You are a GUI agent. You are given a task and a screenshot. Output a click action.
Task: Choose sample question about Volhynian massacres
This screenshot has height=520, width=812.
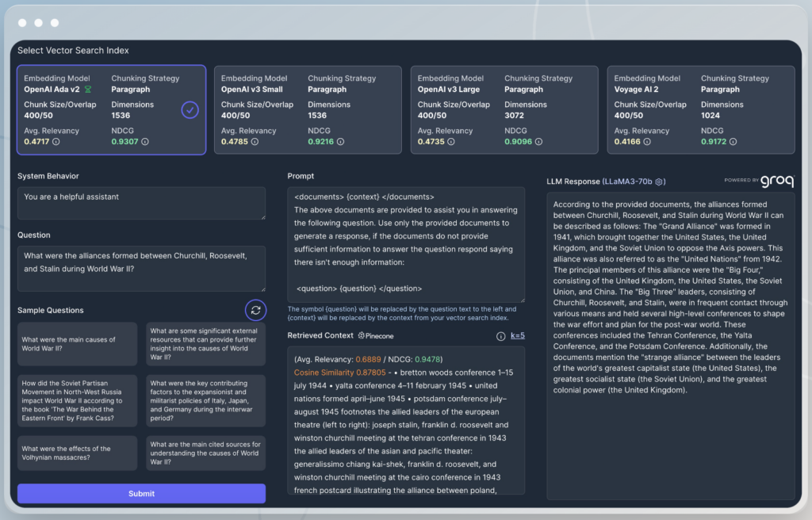click(x=77, y=453)
